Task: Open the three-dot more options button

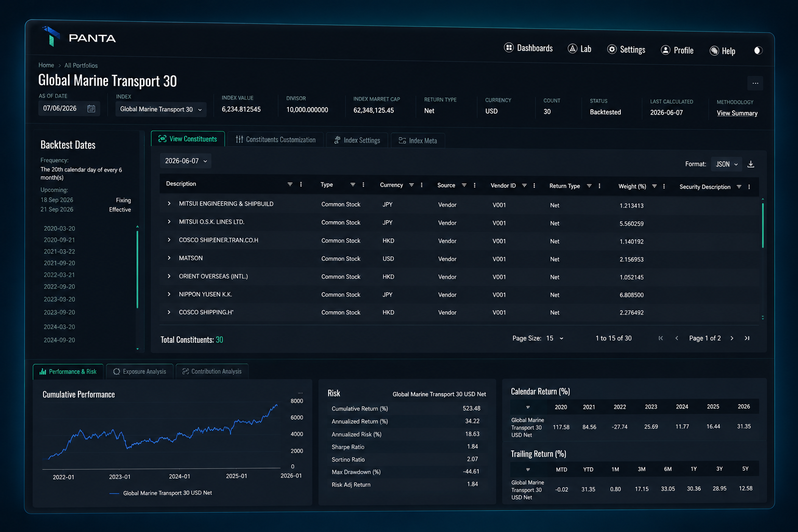Action: (x=755, y=83)
